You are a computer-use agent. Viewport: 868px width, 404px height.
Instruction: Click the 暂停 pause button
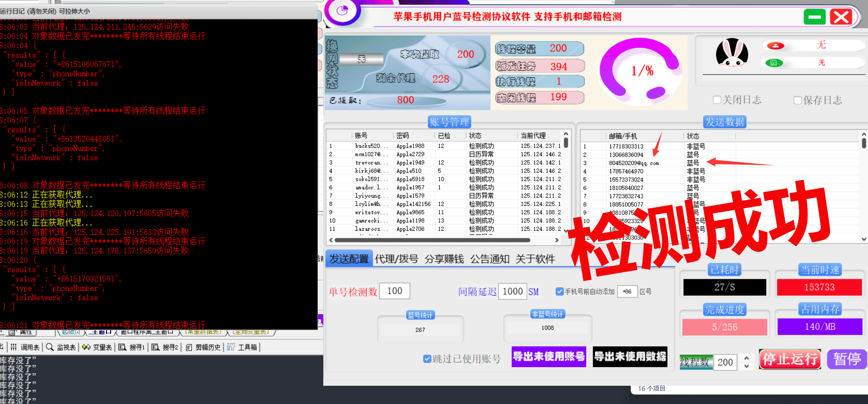point(846,359)
